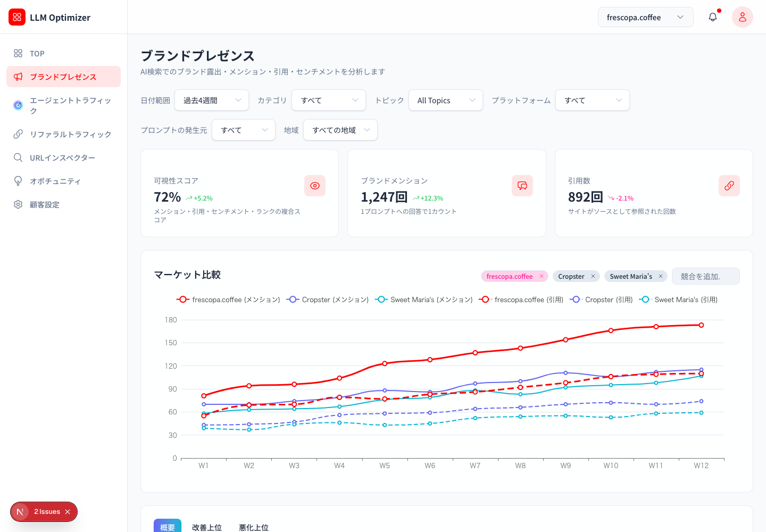Open the カテゴリ dropdown
Image resolution: width=766 pixels, height=532 pixels.
[x=329, y=100]
